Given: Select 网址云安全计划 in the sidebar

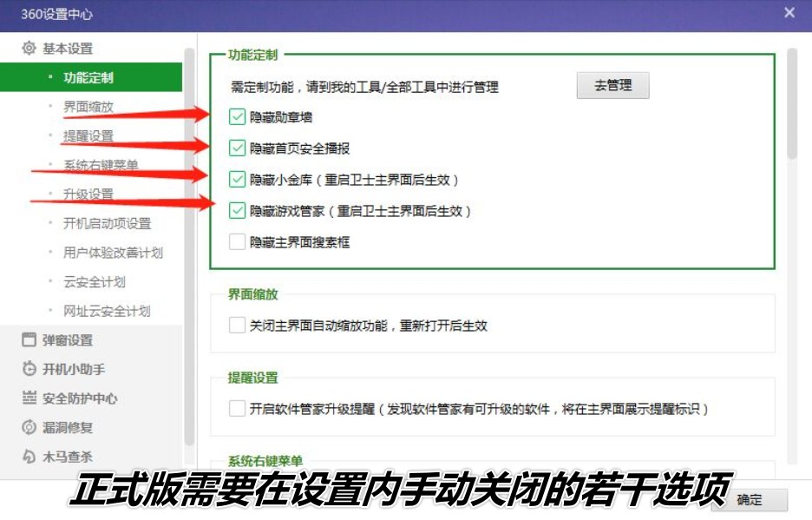Looking at the screenshot, I should [108, 311].
